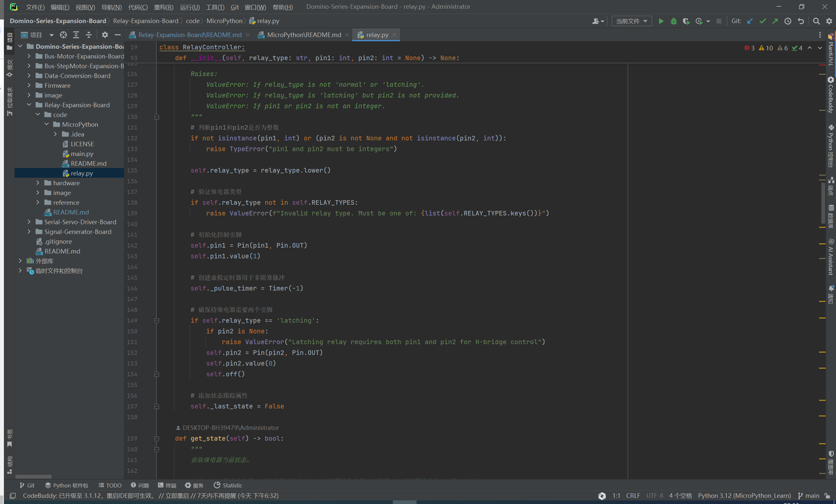Expand the Bus-Motor-Expansion-Board folder

pyautogui.click(x=29, y=56)
